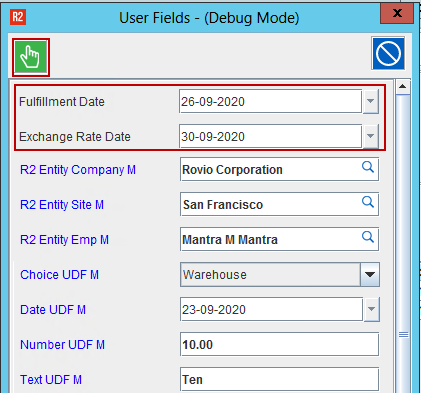Click the R2 application logo icon

tap(18, 17)
